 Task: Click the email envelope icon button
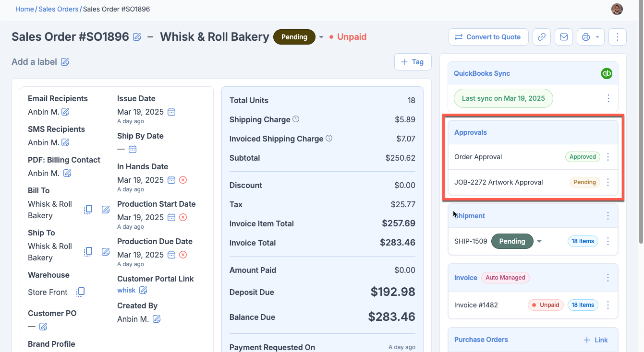tap(564, 37)
